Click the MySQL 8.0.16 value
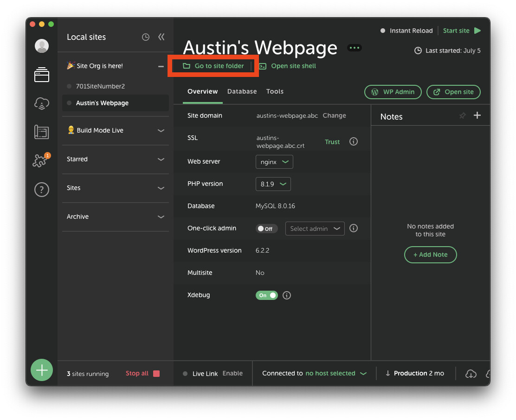 click(275, 206)
